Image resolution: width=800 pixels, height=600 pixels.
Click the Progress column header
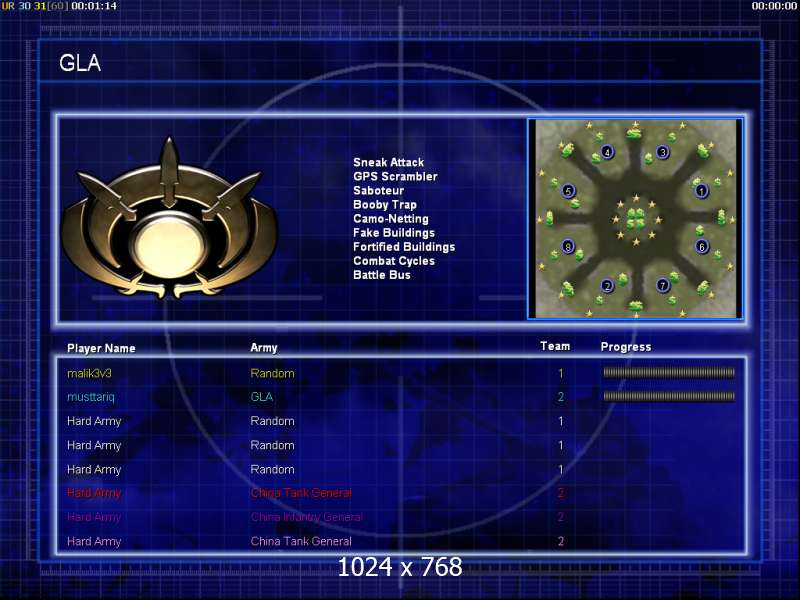[626, 347]
